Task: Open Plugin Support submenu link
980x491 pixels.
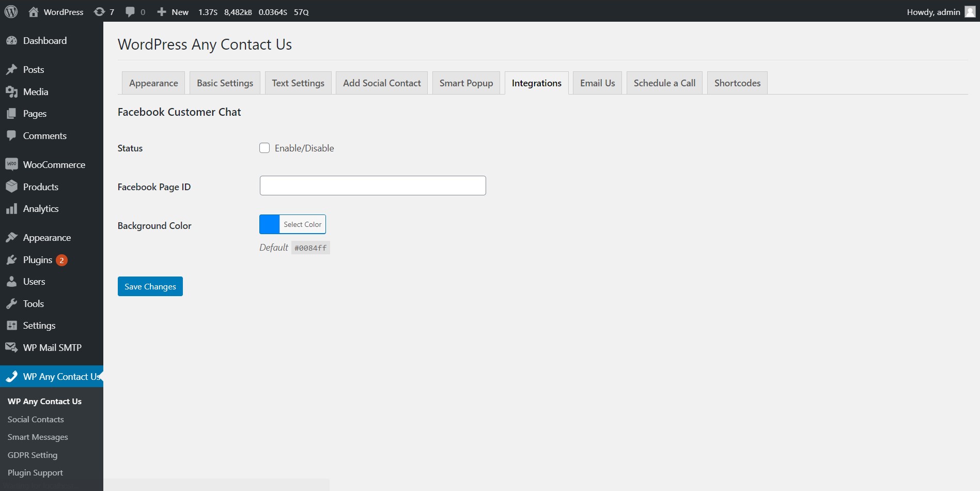Action: coord(35,473)
